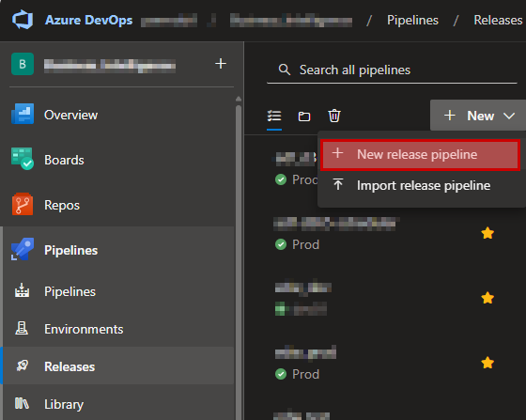Open the Azure DevOps home link
Screen dimensions: 526x420
pyautogui.click(x=88, y=20)
